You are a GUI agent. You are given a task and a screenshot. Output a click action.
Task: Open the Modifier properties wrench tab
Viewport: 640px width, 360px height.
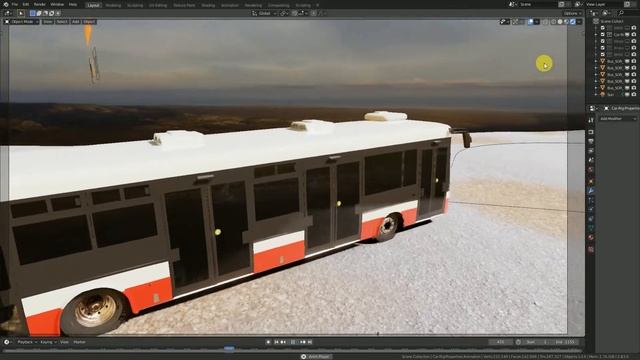pyautogui.click(x=591, y=191)
